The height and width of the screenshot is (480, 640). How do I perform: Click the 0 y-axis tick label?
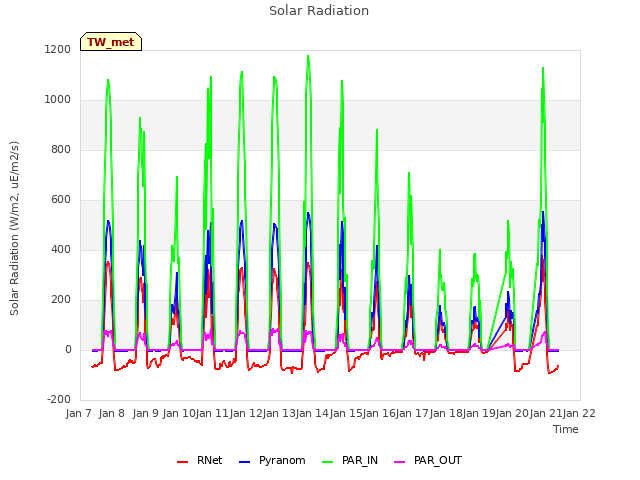pos(68,349)
